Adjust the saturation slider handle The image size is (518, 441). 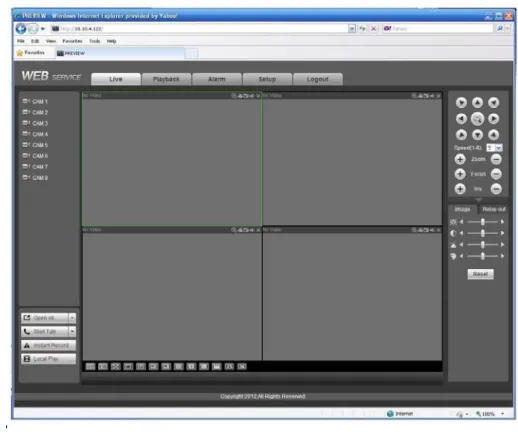[x=482, y=245]
